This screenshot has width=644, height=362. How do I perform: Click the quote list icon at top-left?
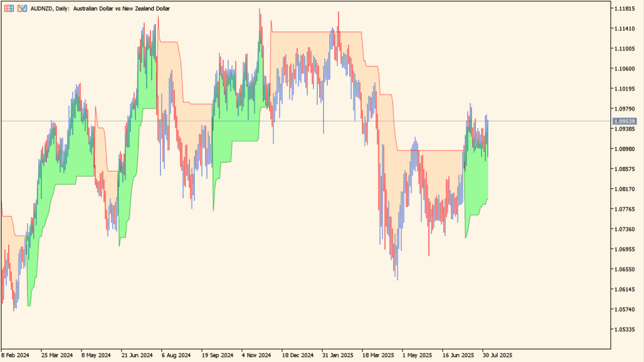click(x=9, y=9)
